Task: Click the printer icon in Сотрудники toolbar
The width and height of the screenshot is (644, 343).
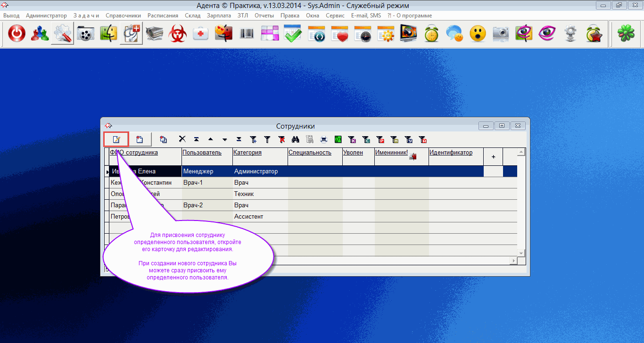Action: click(324, 139)
